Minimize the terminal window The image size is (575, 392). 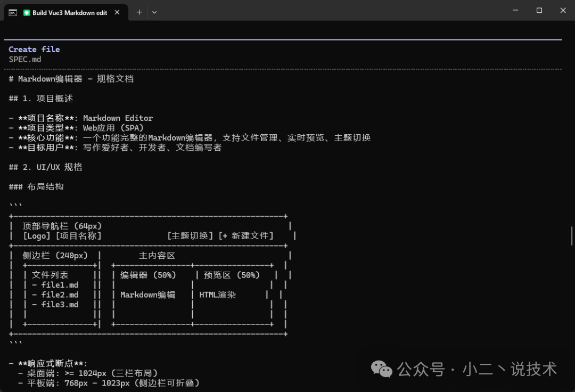tap(515, 10)
